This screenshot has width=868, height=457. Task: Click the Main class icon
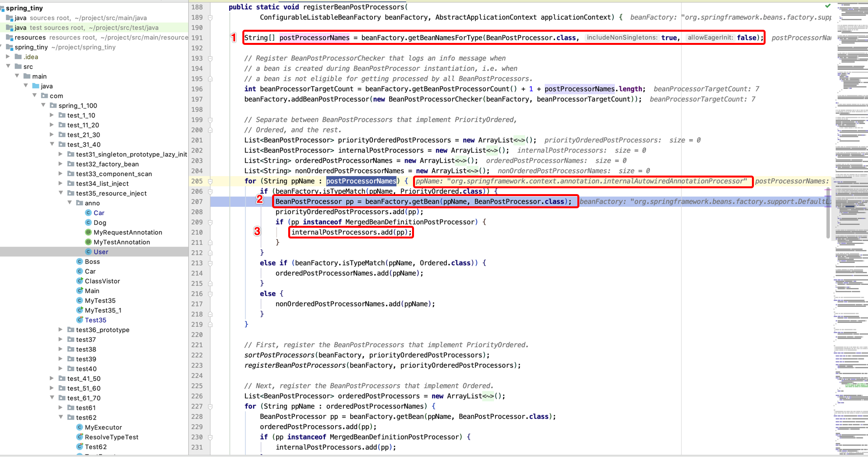(79, 291)
